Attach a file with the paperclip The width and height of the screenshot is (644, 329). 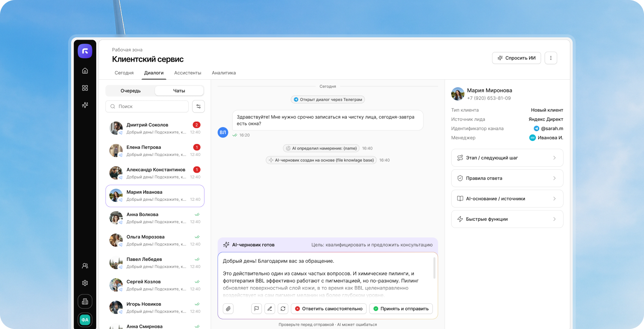click(x=228, y=309)
